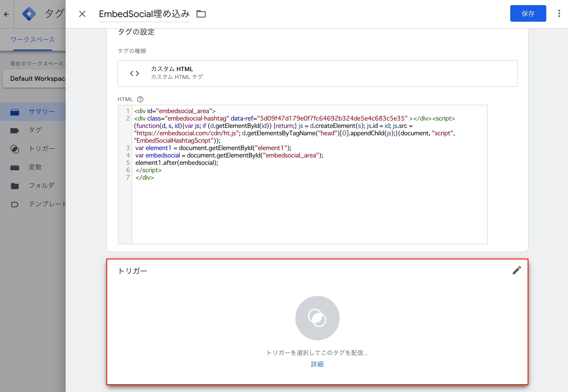The image size is (568, 392).
Task: Click code line 'var element1 = document.getElementById'
Action: [213, 148]
